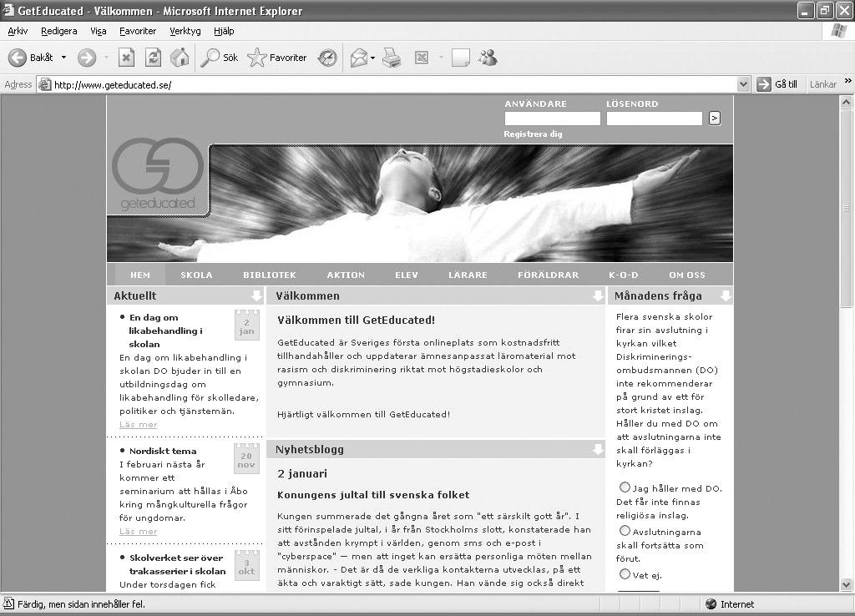
Task: Click the status bar error page icon
Action: coord(8,603)
